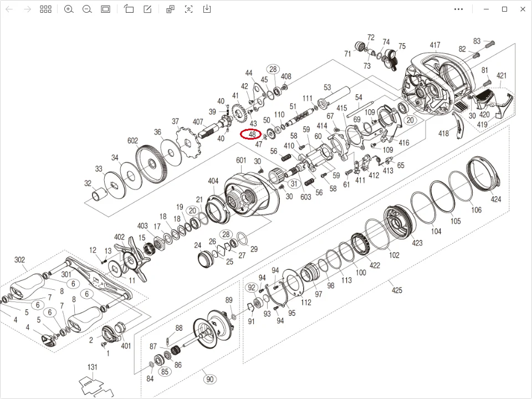This screenshot has width=532, height=399.
Task: Maximize the viewer window
Action: [x=504, y=9]
